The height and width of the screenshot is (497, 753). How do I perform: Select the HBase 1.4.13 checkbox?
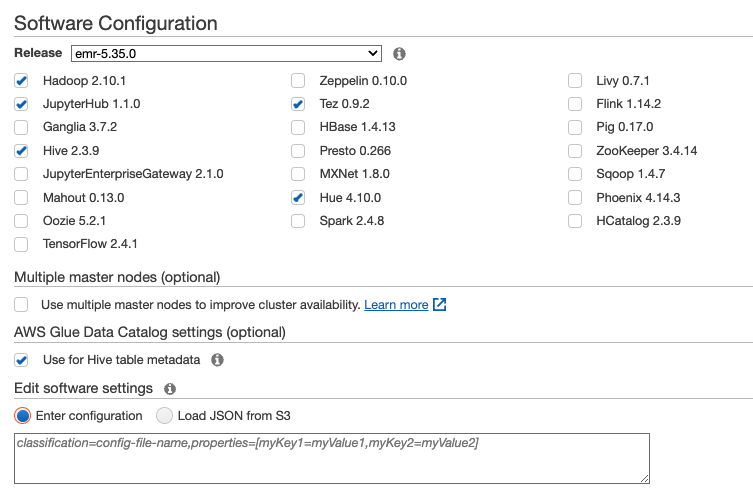(x=298, y=127)
